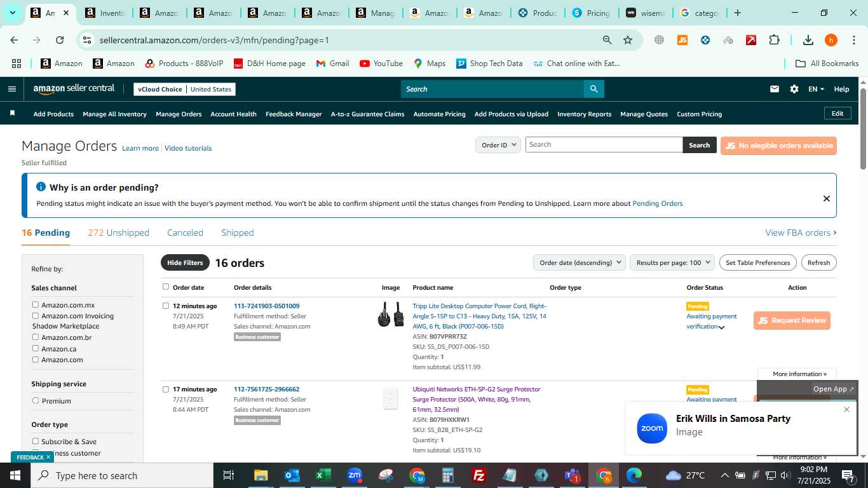Check the Amazon.ca sales channel filter
The image size is (868, 488).
(36, 349)
